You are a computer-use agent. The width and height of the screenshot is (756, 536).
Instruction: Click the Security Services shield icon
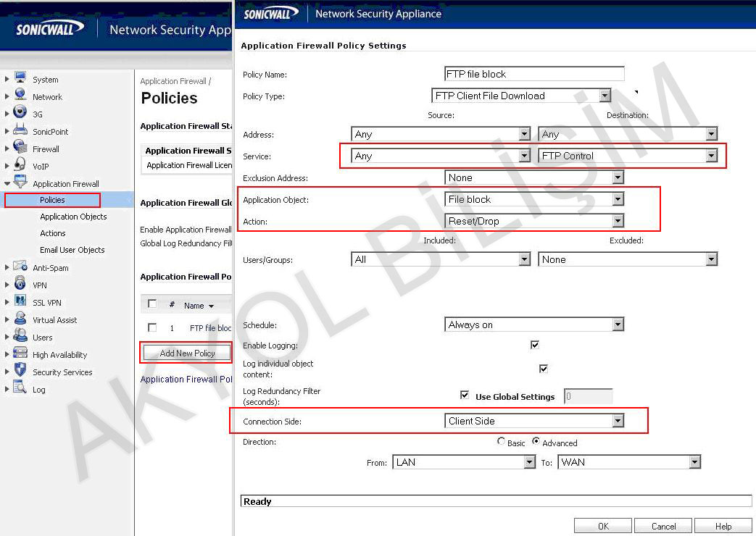[x=20, y=372]
